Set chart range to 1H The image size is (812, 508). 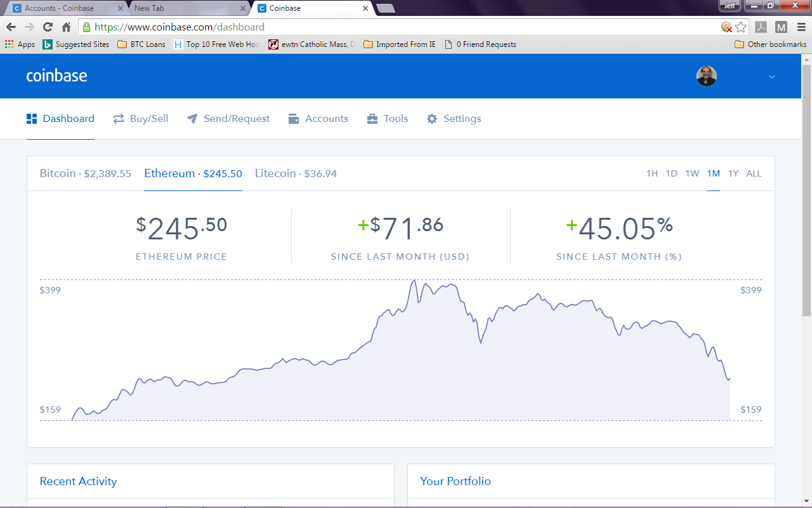pyautogui.click(x=652, y=173)
